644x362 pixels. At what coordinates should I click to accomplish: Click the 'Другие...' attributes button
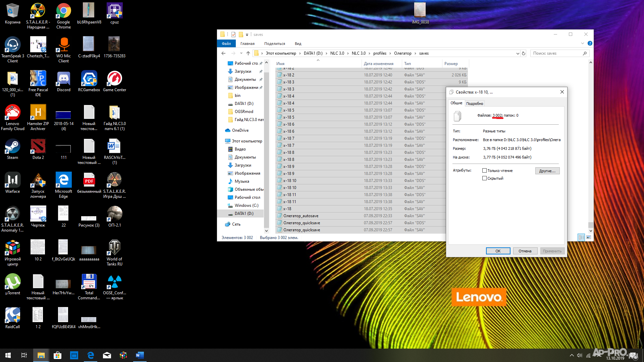click(x=547, y=171)
